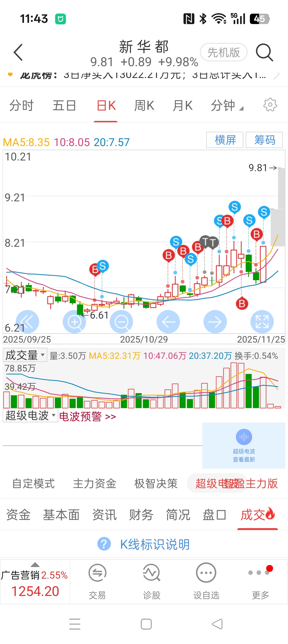Tap the MA5:8.35 moving average legend
Viewport: 288px width, 644px height.
[x=26, y=142]
